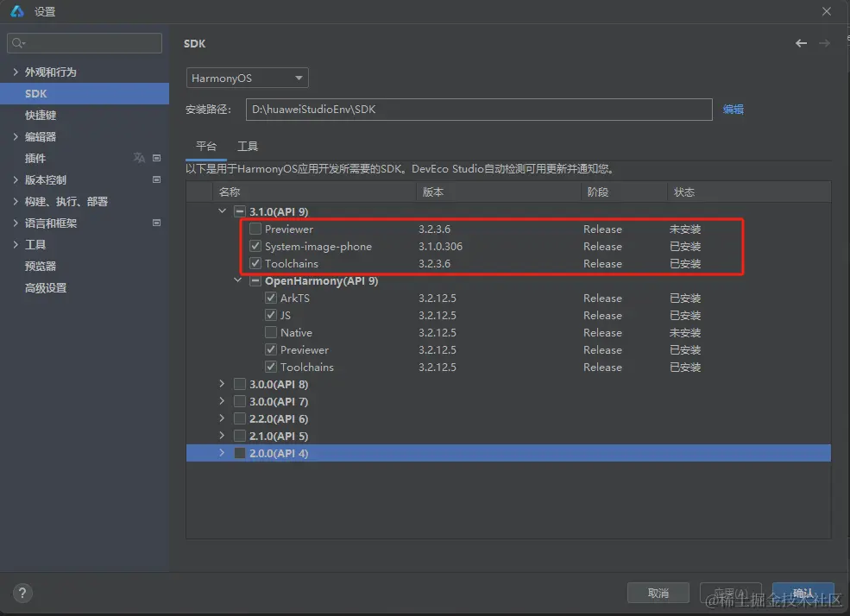Click the translate icon beside 插件
The height and width of the screenshot is (616, 850).
tap(139, 158)
